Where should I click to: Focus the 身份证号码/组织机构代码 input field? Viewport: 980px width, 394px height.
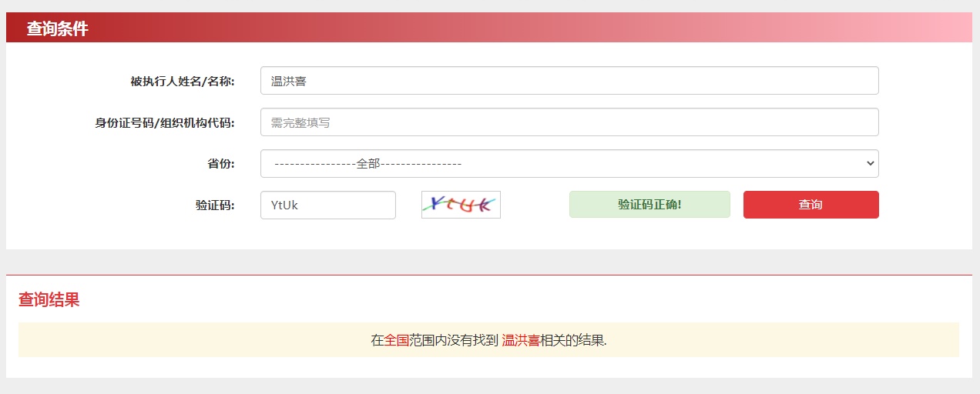click(569, 122)
